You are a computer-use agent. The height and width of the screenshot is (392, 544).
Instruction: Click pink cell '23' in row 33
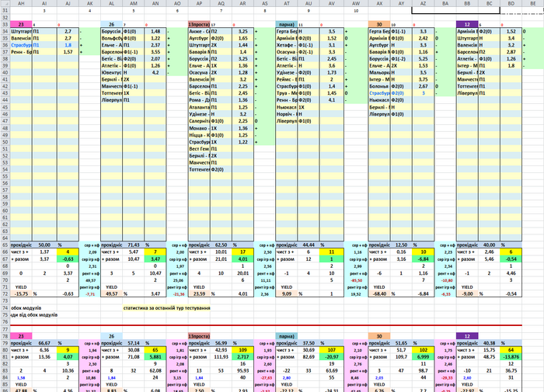click(21, 25)
